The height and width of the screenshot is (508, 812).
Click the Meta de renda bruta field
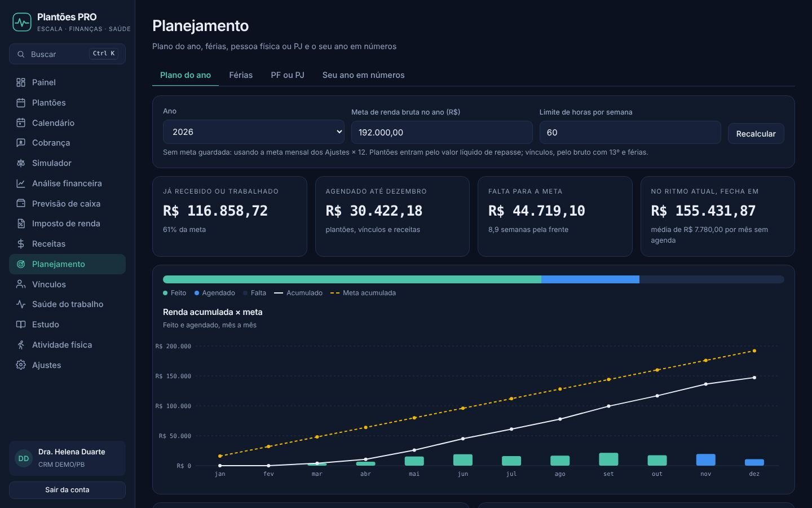pos(442,132)
